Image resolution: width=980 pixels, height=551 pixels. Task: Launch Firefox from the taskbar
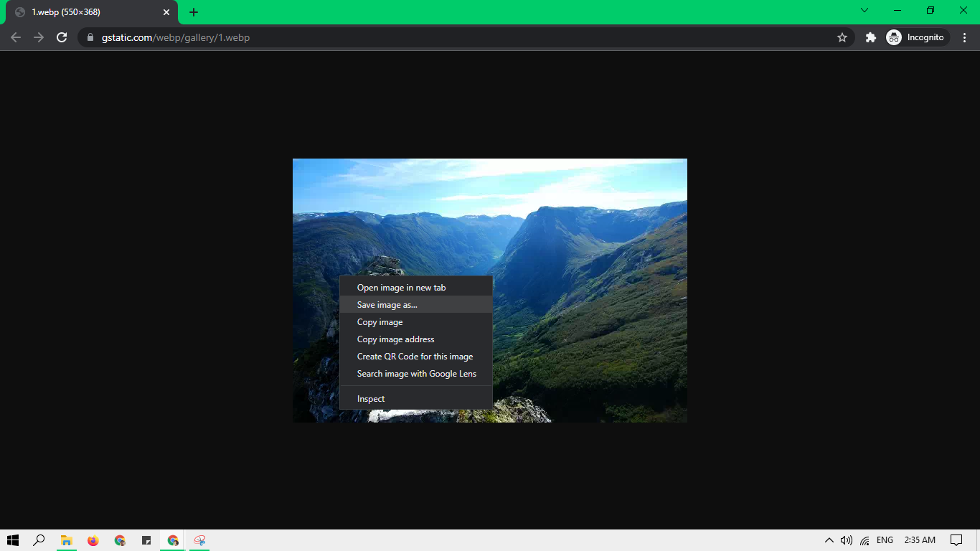click(x=93, y=540)
